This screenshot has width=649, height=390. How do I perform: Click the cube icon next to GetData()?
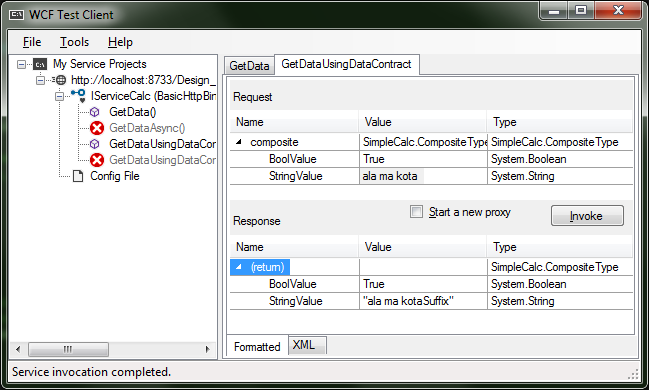click(95, 112)
